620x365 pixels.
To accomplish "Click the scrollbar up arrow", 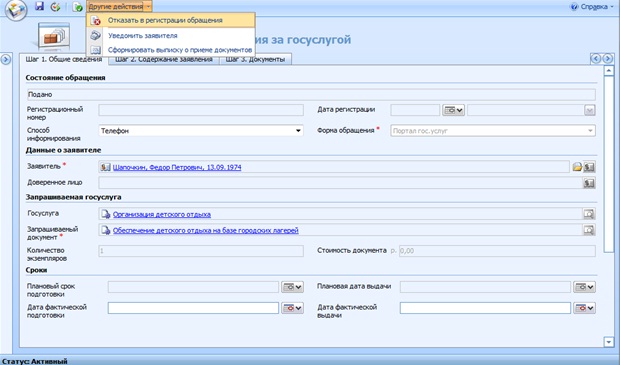I will click(x=609, y=71).
